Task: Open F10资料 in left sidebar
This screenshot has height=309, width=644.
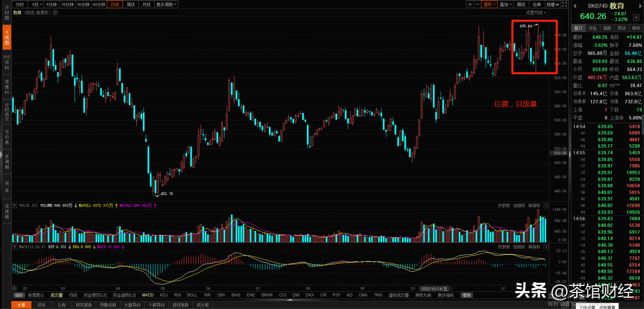Action: (x=7, y=63)
